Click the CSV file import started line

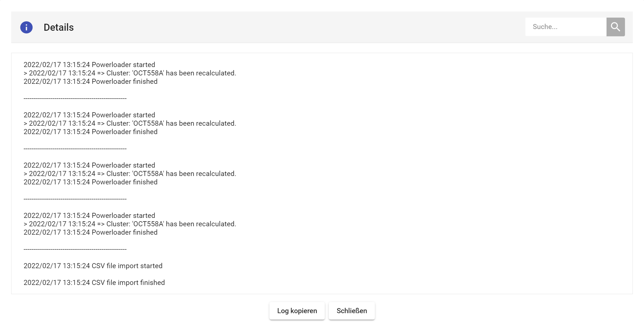[x=93, y=266]
